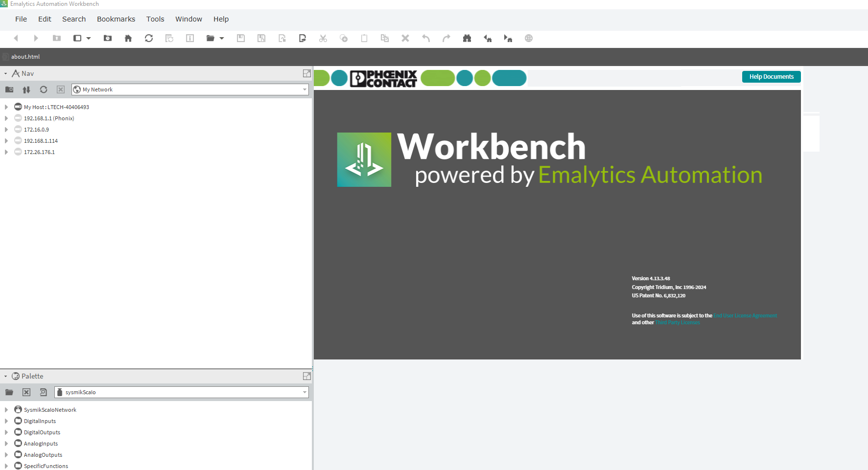The width and height of the screenshot is (868, 470).
Task: Open the Bookmarks menu
Action: point(116,19)
